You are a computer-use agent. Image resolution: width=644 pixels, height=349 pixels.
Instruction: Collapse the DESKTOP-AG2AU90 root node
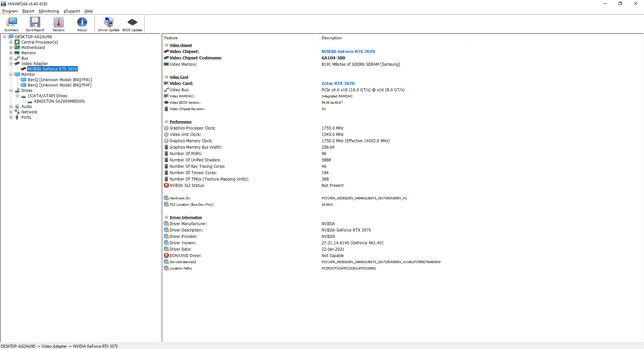tap(5, 37)
